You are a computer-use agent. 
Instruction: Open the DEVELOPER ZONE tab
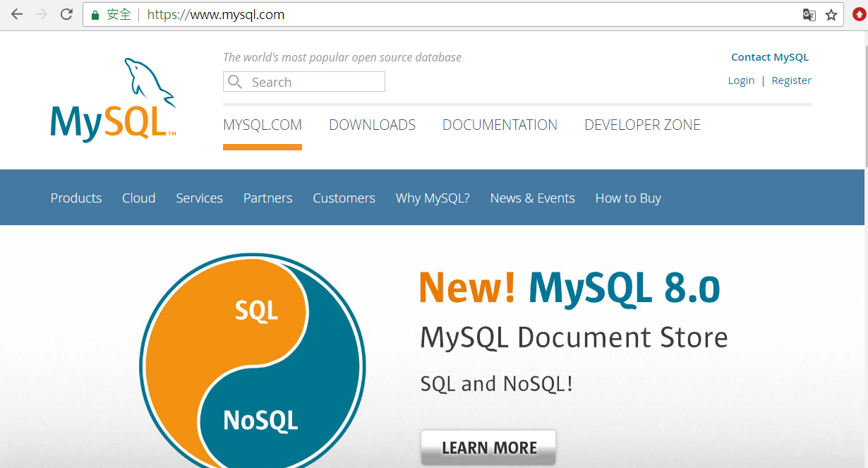[x=642, y=125]
